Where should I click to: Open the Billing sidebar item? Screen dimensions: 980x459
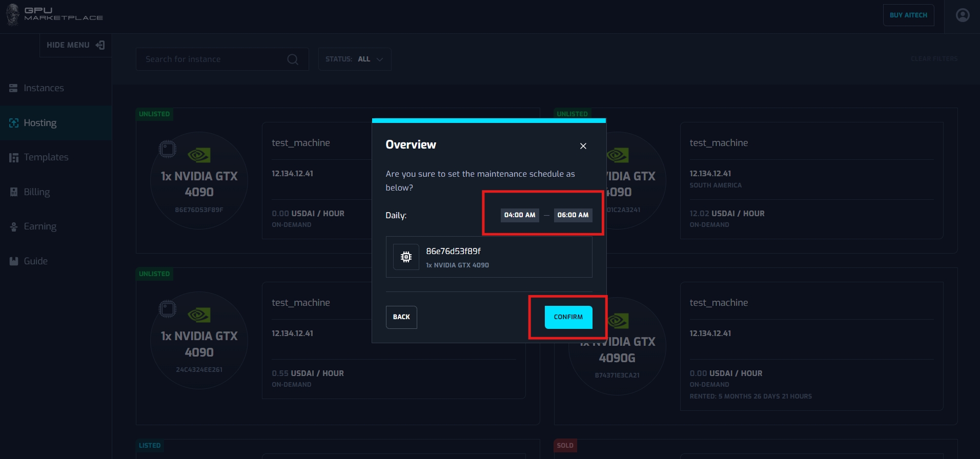(x=36, y=192)
